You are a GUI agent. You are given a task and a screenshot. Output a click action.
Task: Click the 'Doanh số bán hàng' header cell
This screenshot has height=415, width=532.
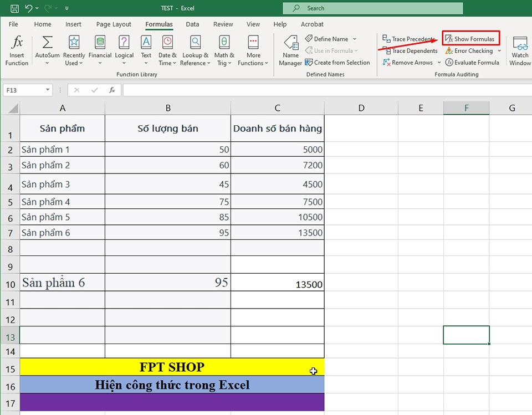[x=278, y=128]
